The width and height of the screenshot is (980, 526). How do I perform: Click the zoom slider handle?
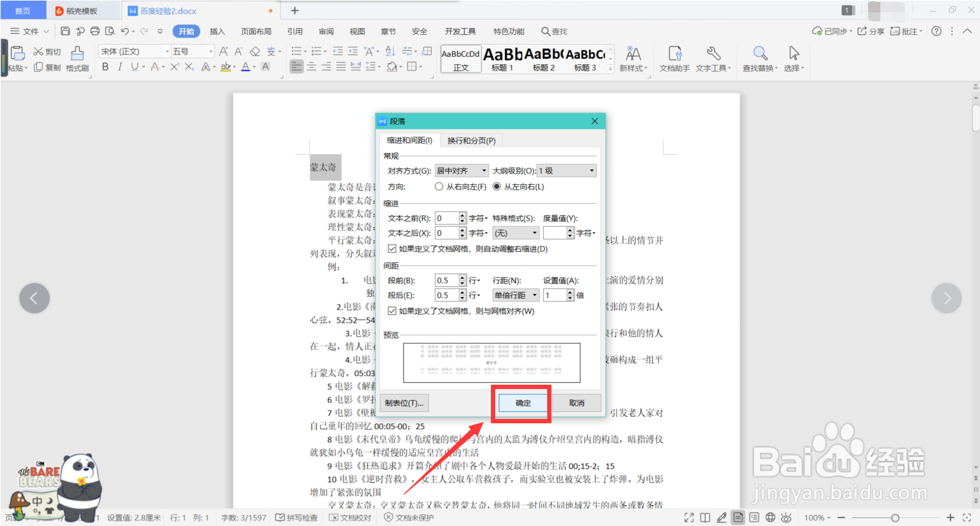(x=895, y=517)
